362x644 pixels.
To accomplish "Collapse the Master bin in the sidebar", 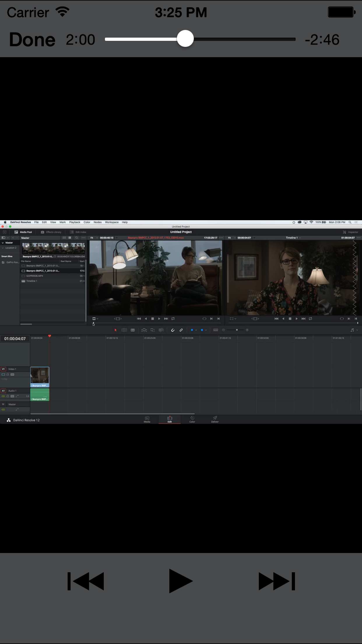I will (3, 243).
